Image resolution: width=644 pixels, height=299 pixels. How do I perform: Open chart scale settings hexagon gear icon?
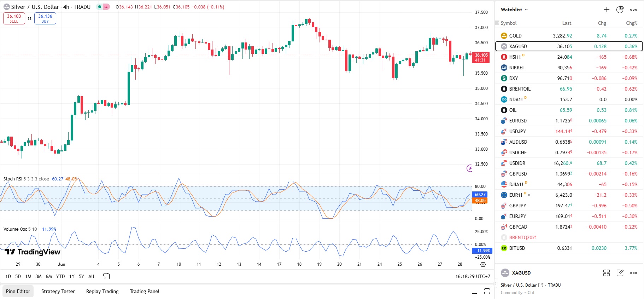tap(483, 264)
